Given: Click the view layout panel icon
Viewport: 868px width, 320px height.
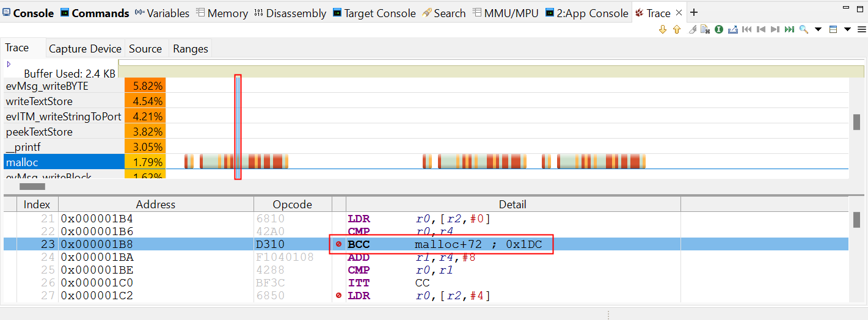Looking at the screenshot, I should click(833, 29).
